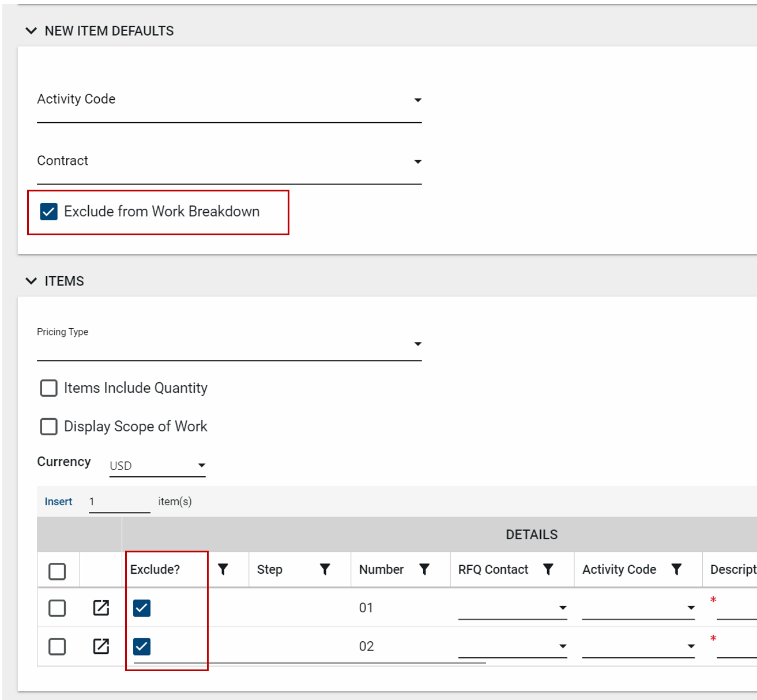Enable Items Include Quantity checkbox
757x700 pixels.
[x=49, y=388]
